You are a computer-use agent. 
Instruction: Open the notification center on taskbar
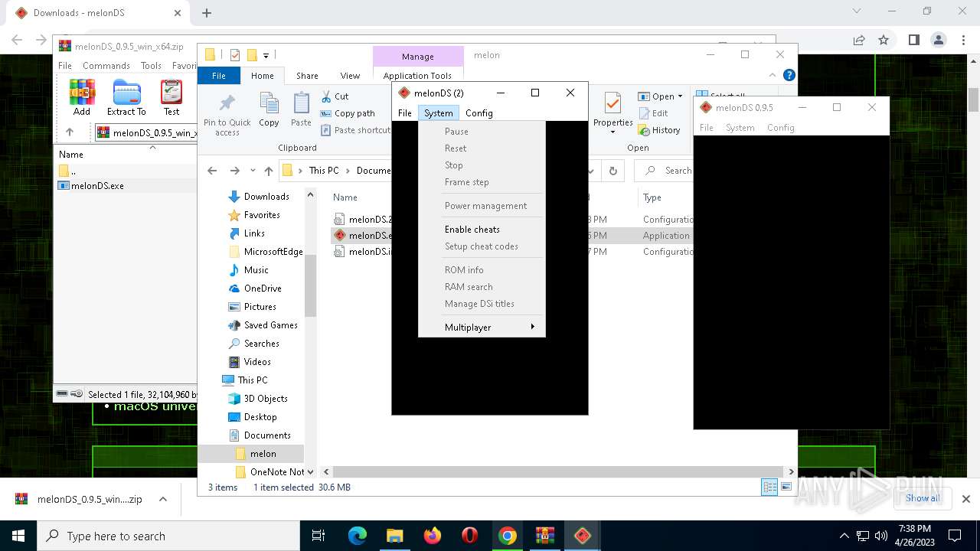click(955, 536)
